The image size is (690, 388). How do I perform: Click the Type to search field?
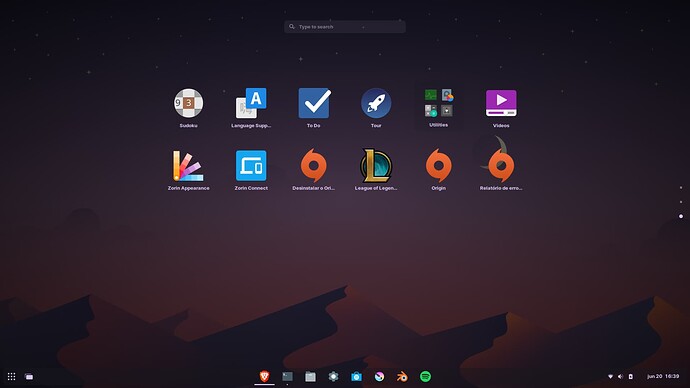click(x=345, y=27)
